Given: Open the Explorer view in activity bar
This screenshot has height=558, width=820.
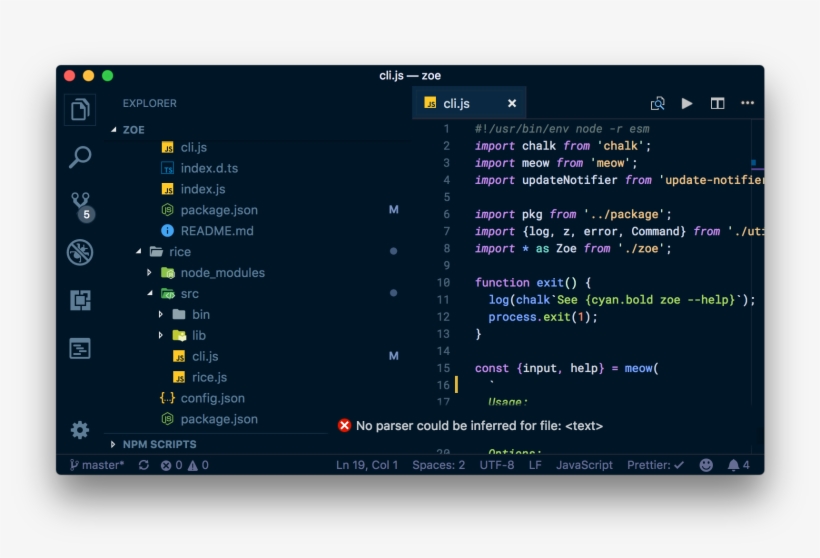Looking at the screenshot, I should pyautogui.click(x=80, y=110).
